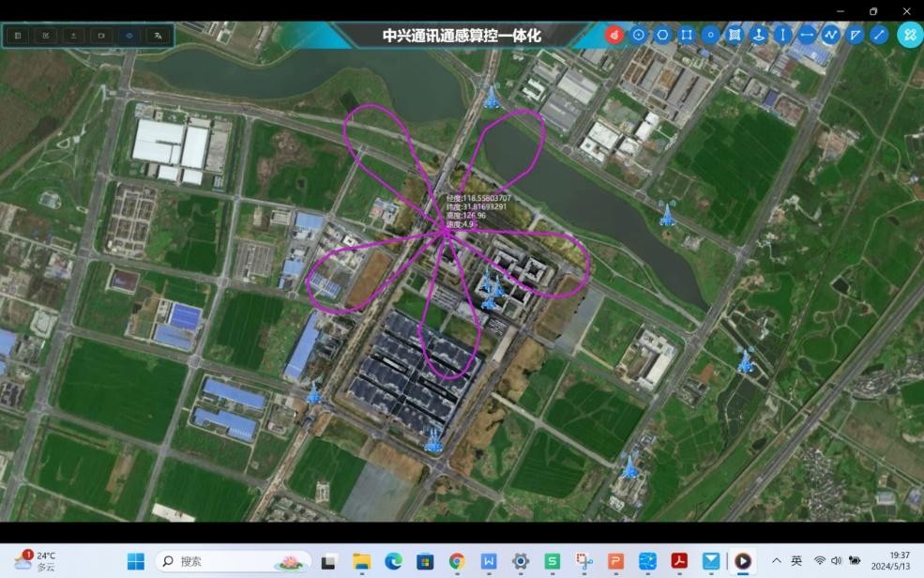Select the vertical height measurement tool

coord(783,35)
